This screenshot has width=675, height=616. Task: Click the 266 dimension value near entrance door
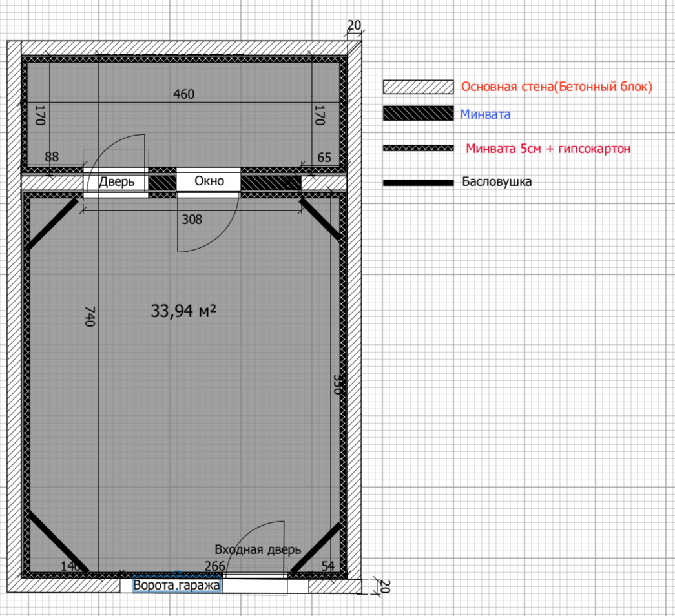coord(214,566)
